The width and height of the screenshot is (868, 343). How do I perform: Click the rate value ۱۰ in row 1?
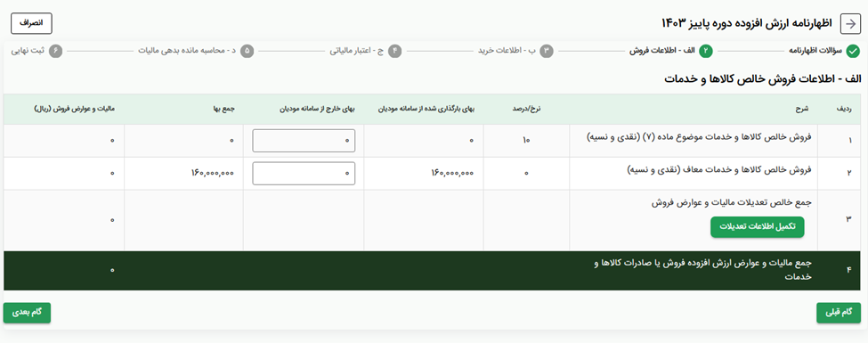pos(526,141)
